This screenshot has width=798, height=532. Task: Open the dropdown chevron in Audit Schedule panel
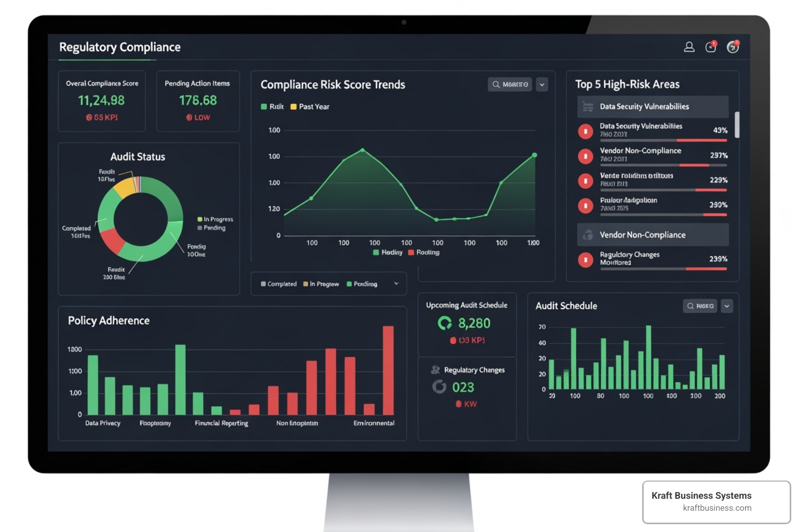pos(727,307)
